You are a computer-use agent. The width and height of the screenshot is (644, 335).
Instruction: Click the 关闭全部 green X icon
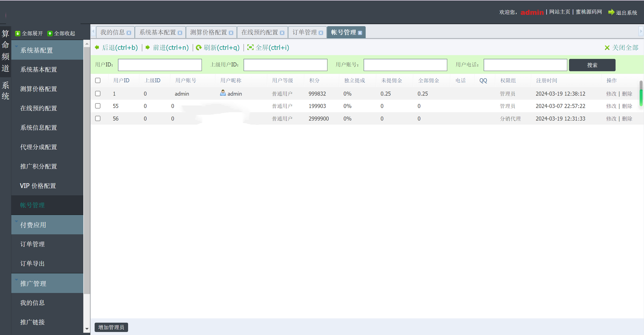[x=607, y=48]
